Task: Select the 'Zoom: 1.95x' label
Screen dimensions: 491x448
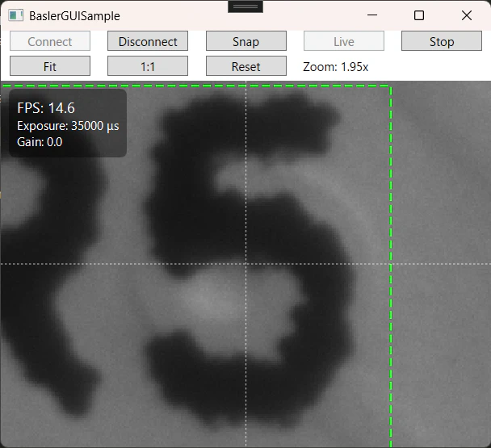Action: point(335,67)
